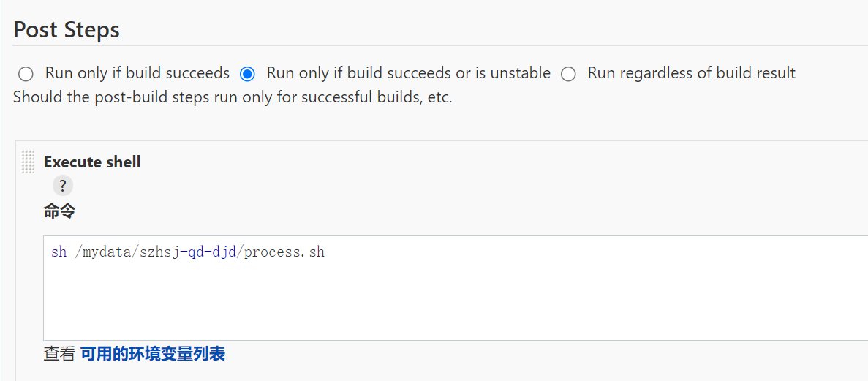
Task: Click the "Execute shell" step title
Action: (x=92, y=162)
